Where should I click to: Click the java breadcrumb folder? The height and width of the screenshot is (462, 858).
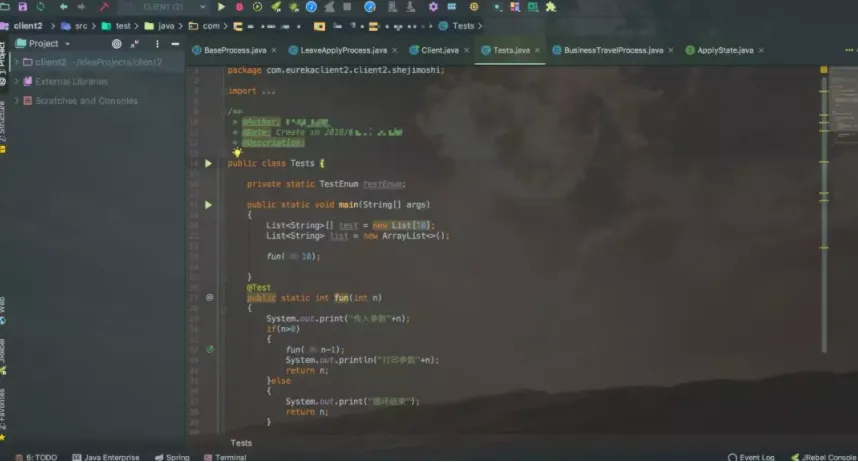click(x=159, y=26)
